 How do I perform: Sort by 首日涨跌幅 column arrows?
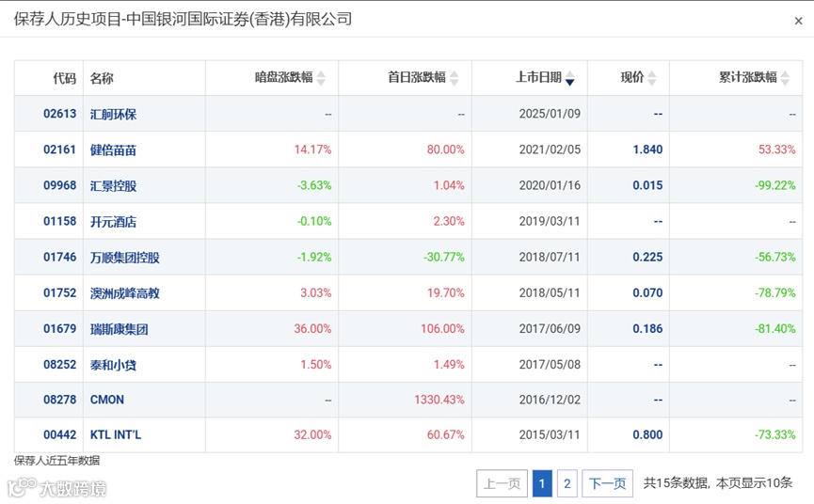pos(455,78)
